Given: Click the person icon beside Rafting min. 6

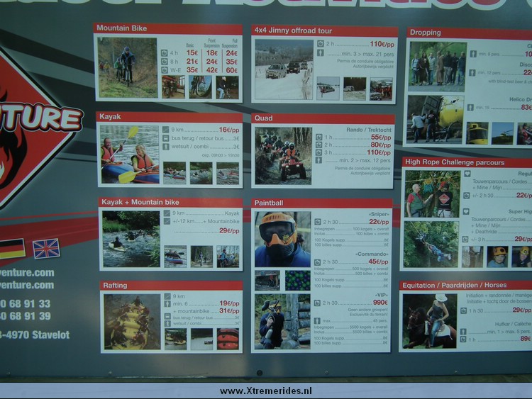Looking at the screenshot, I should coord(167,303).
